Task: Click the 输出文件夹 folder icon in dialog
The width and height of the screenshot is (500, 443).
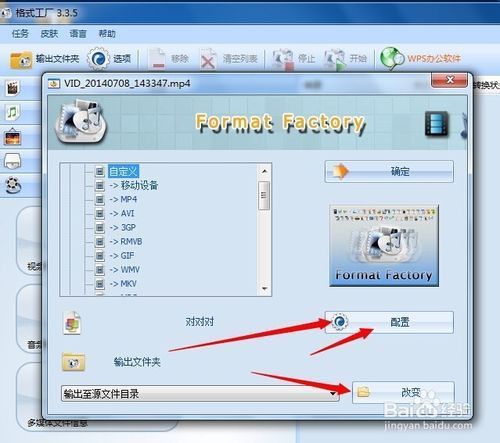Action: pyautogui.click(x=73, y=362)
